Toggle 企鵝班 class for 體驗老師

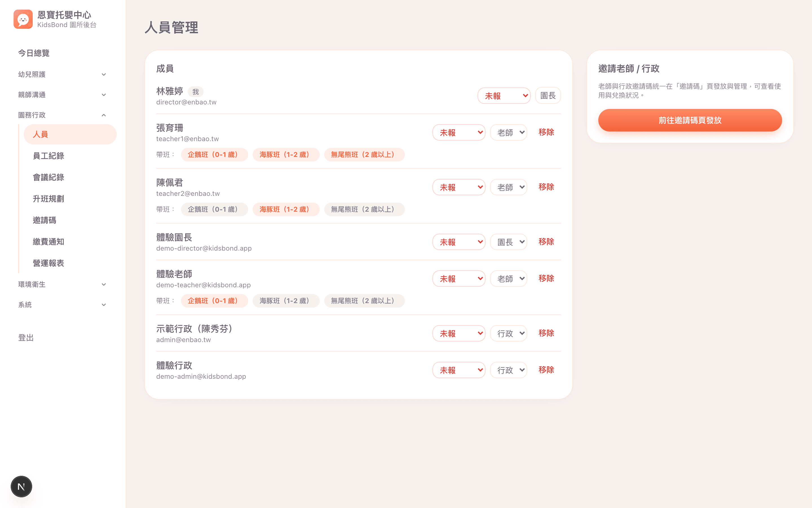(214, 301)
